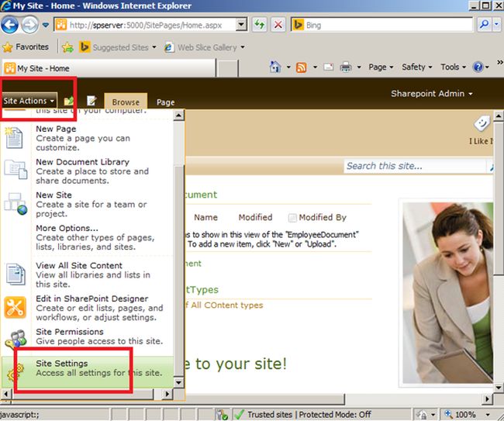
Task: Click the magnifier search button beside Bing
Action: click(x=484, y=25)
